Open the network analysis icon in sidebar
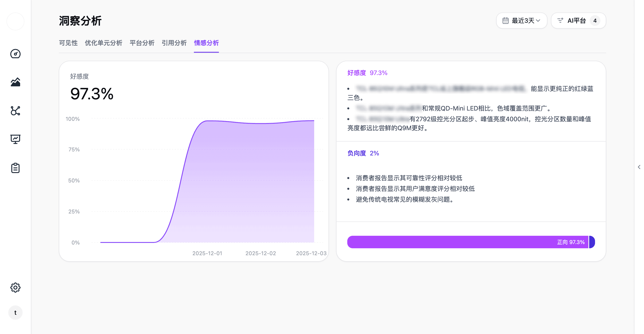The height and width of the screenshot is (334, 644). coord(15,111)
